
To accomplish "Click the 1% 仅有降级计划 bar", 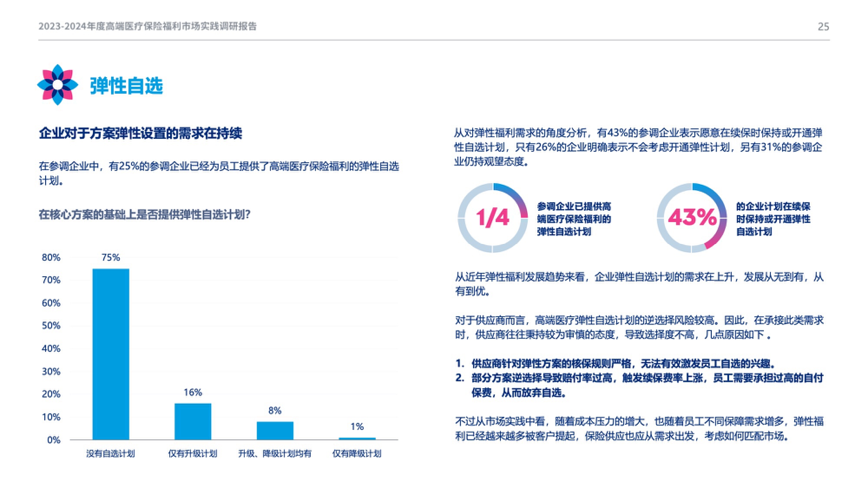I will [x=357, y=438].
